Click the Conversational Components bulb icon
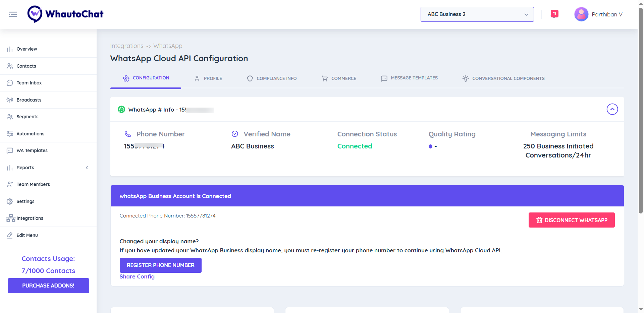Screen dimensions: 644x313 pyautogui.click(x=466, y=78)
